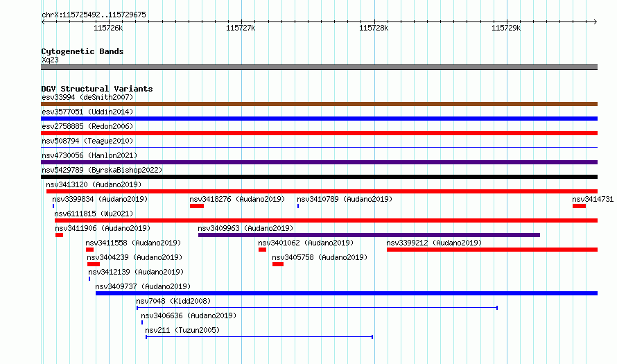Click the nsv3413120 (Audano2019) label
This screenshot has height=364, width=617.
(94, 184)
